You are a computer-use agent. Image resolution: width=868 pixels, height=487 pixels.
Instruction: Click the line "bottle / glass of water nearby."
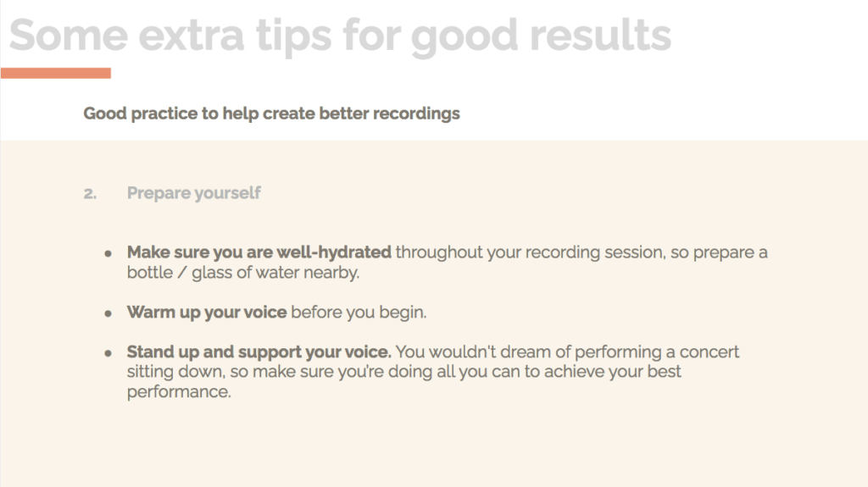[x=243, y=272]
